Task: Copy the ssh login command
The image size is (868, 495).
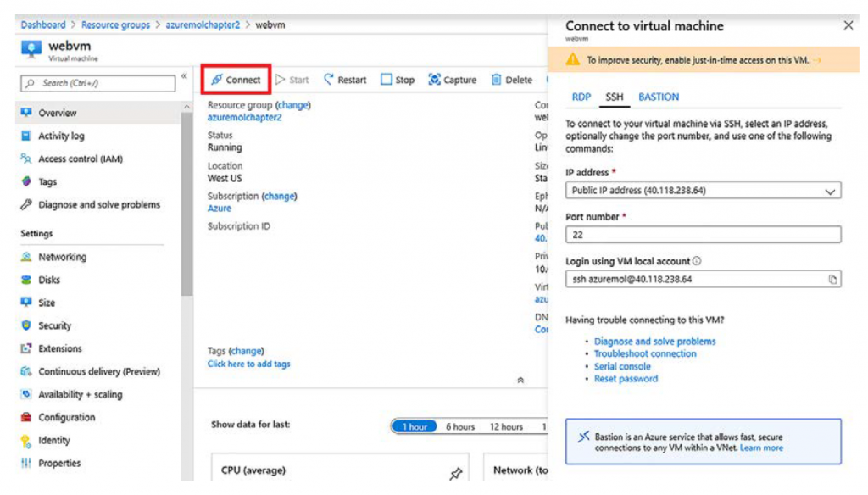Action: point(832,279)
